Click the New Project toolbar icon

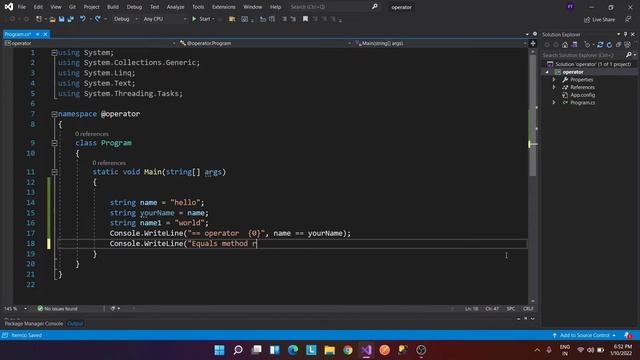[x=39, y=19]
